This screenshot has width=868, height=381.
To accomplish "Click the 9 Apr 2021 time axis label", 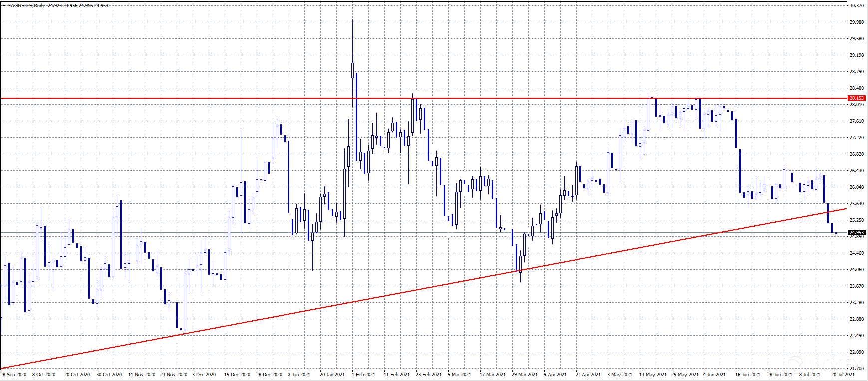I will (x=555, y=375).
